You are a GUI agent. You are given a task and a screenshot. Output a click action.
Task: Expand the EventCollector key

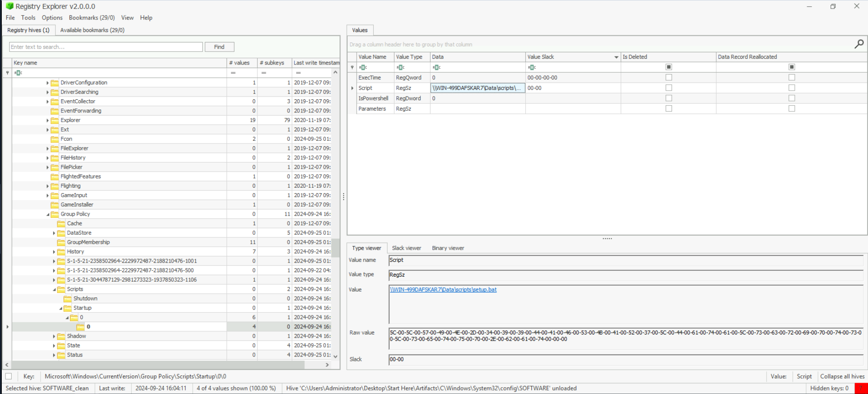47,102
